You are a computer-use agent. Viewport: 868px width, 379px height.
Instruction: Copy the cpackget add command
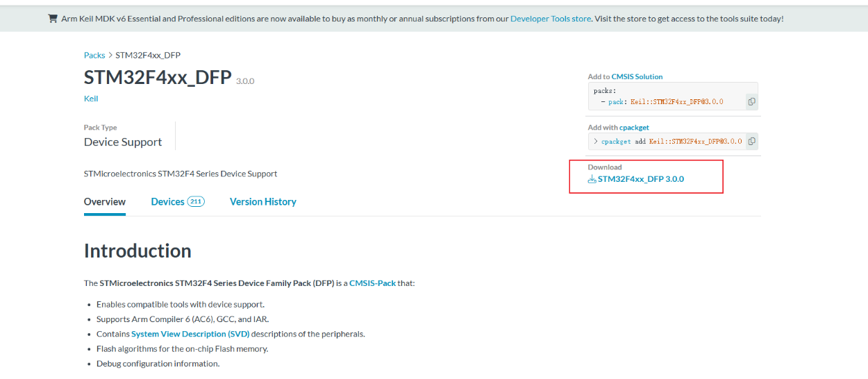point(751,142)
